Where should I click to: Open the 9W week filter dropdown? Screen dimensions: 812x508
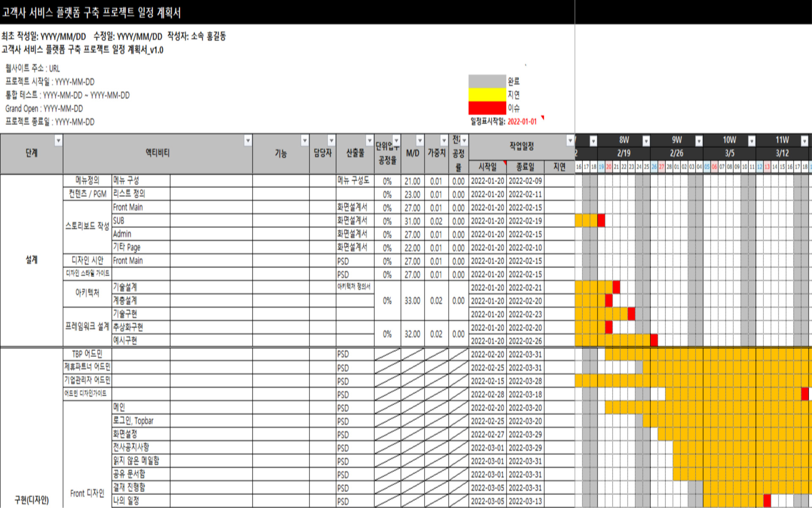click(x=699, y=141)
